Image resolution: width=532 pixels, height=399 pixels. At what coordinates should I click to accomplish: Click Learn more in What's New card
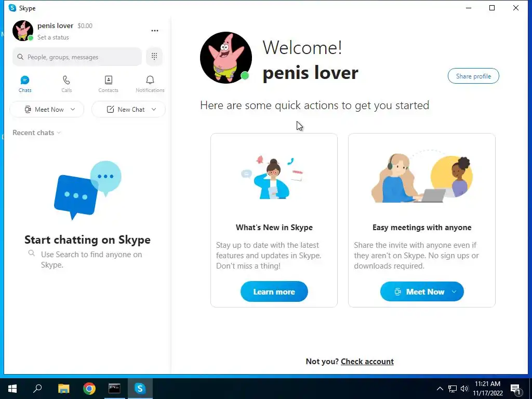274,291
